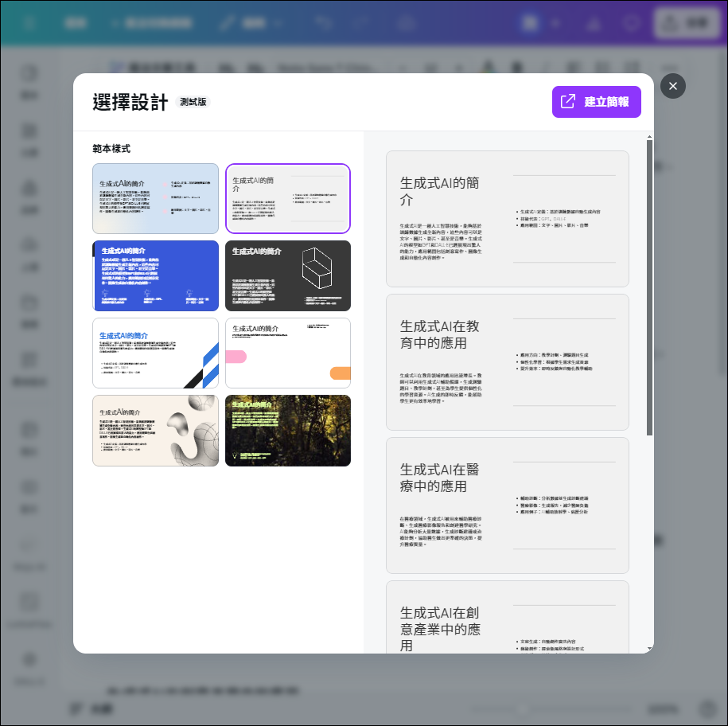
Task: Open the 生成式AI在醫療中的應用 slide preview
Action: [x=508, y=505]
